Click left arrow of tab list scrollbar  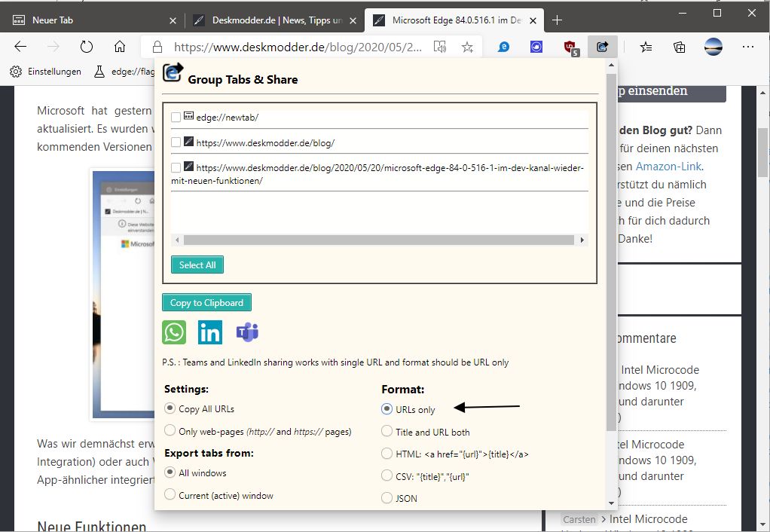tap(177, 240)
